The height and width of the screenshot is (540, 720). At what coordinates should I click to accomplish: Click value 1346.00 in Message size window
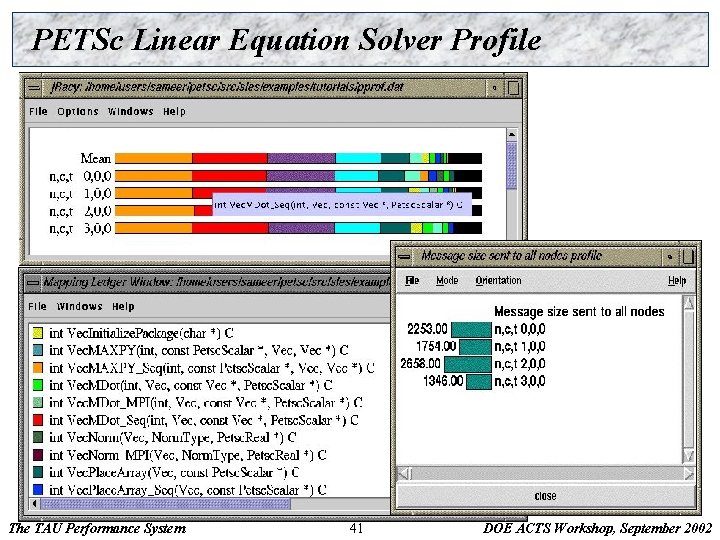coord(443,381)
